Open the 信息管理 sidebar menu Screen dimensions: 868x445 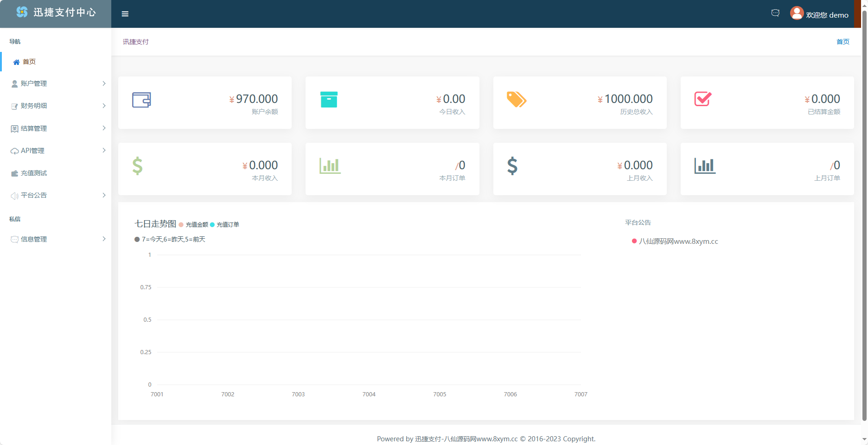(x=56, y=239)
